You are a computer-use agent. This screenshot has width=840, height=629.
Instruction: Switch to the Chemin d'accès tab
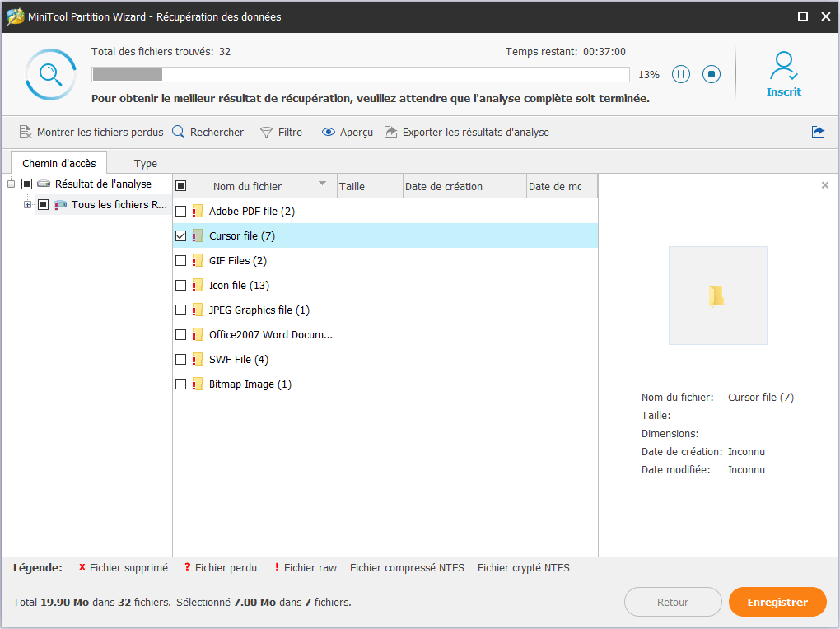(59, 163)
